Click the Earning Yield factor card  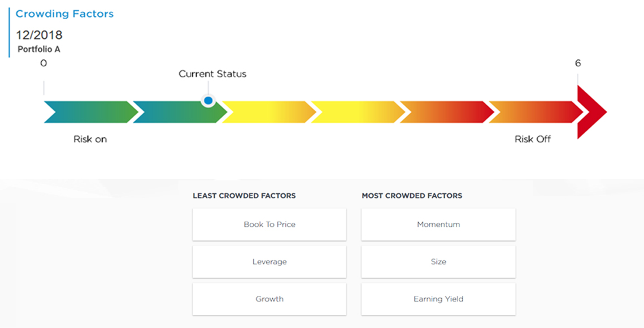coord(438,299)
